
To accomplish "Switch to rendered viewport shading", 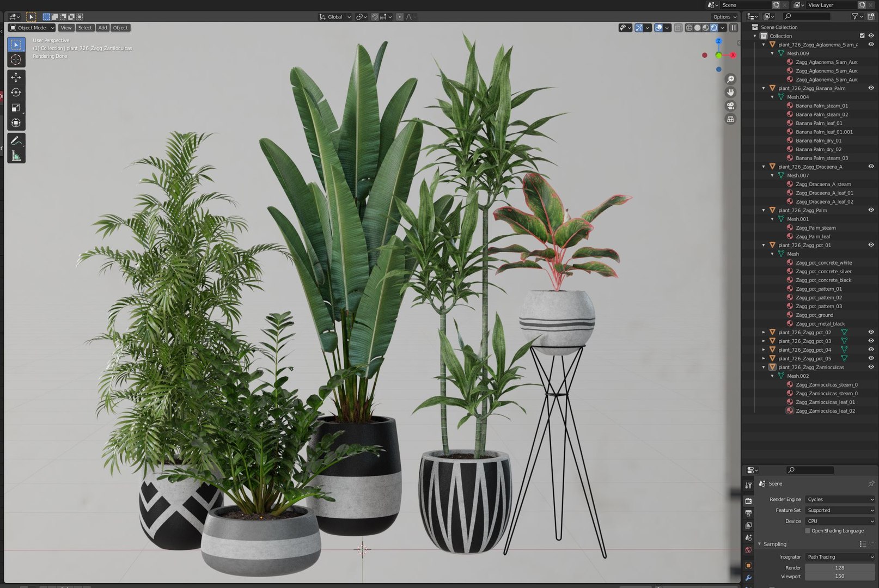I will click(714, 28).
